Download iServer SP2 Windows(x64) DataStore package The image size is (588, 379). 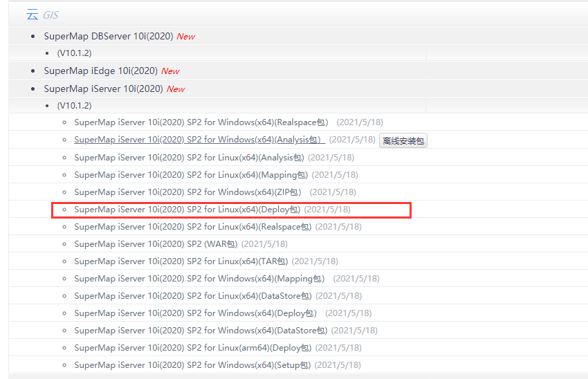(201, 331)
